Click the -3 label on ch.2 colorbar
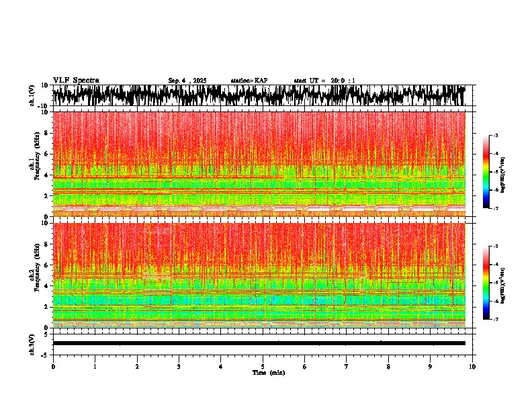The width and height of the screenshot is (532, 411). click(x=495, y=246)
